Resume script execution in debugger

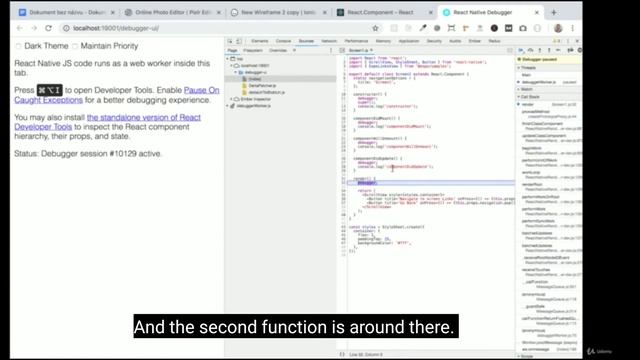(x=521, y=50)
